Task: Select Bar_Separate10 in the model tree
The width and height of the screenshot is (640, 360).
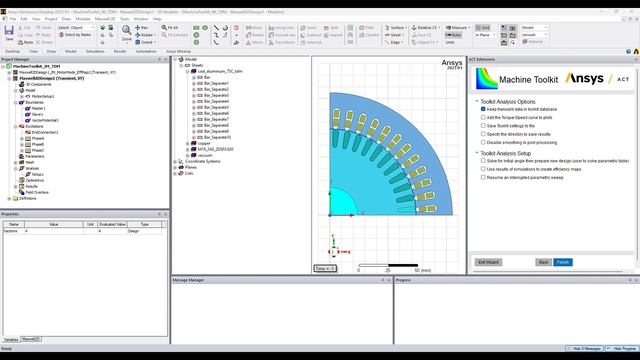Action: pyautogui.click(x=217, y=138)
